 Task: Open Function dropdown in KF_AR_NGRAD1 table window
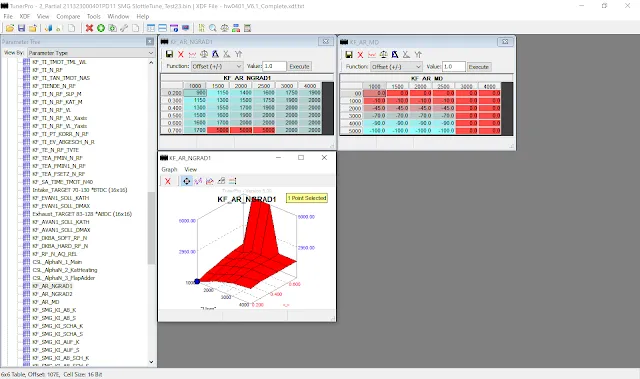coord(217,66)
